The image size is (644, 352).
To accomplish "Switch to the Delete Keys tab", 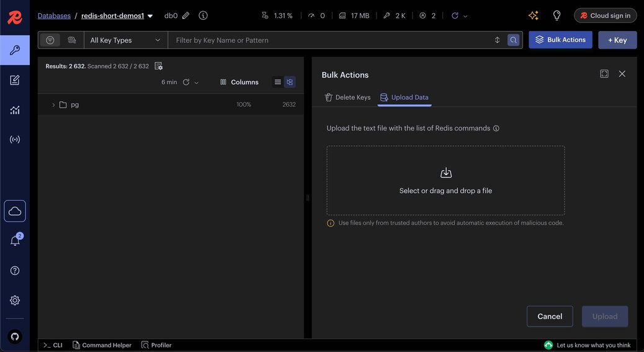I will 347,97.
